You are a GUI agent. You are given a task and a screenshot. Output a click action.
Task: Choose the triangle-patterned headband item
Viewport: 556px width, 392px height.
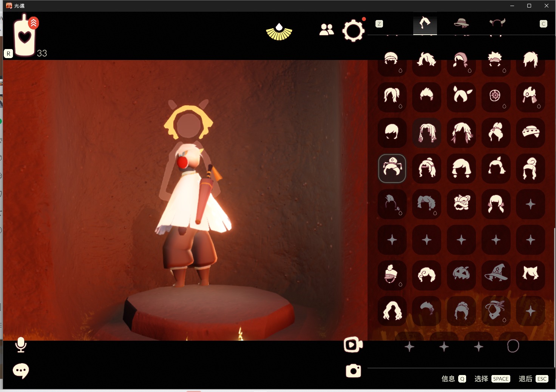point(531,133)
